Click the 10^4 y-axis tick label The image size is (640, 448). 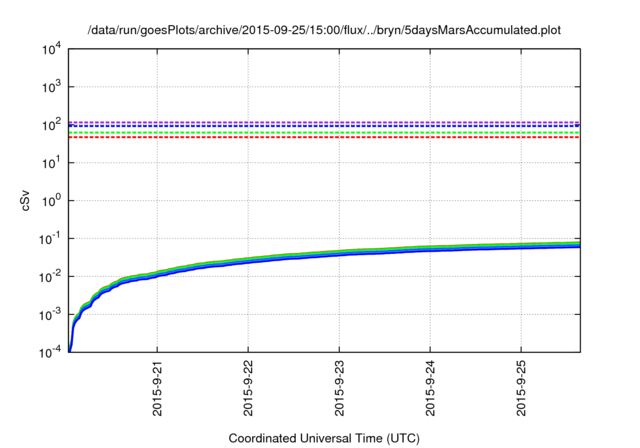coord(52,49)
